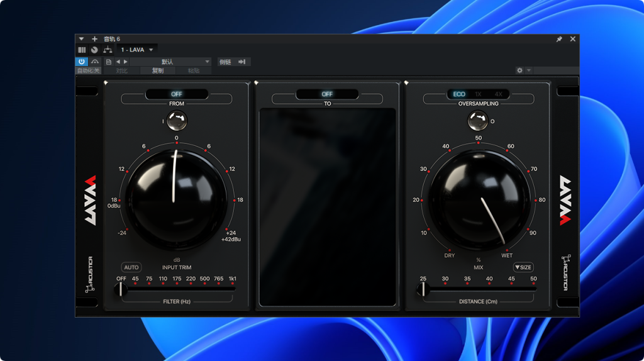Click the 0dBu label on trim dial
644x361 pixels.
pos(114,206)
